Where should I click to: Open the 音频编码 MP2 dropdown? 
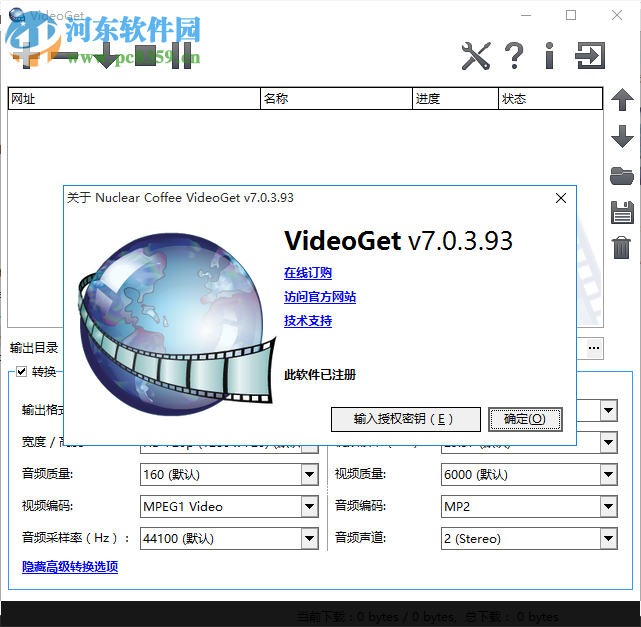pyautogui.click(x=529, y=506)
